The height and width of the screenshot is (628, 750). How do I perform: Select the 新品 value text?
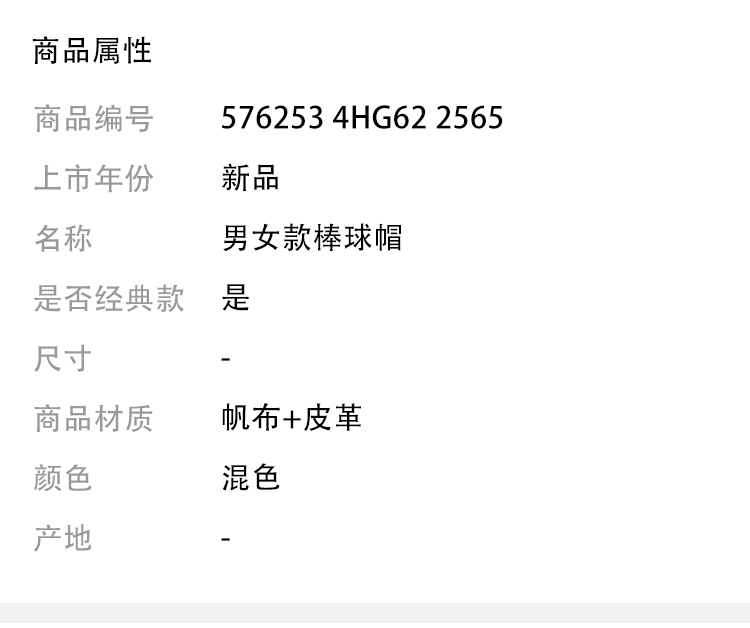pyautogui.click(x=250, y=178)
